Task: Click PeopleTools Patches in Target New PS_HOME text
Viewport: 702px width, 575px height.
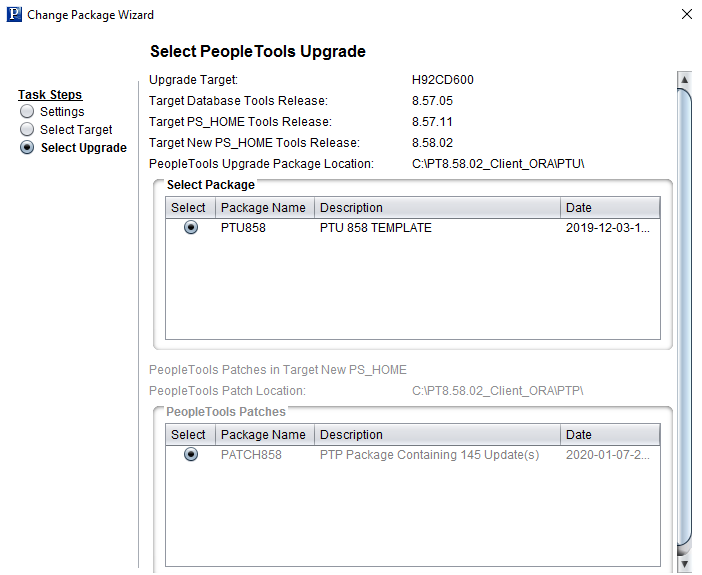Action: click(x=278, y=370)
